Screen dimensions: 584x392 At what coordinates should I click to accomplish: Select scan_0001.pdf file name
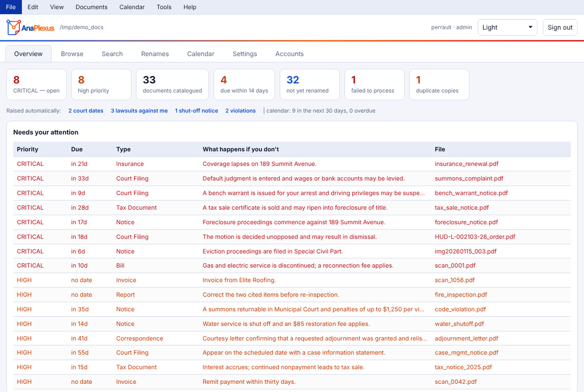[455, 266]
